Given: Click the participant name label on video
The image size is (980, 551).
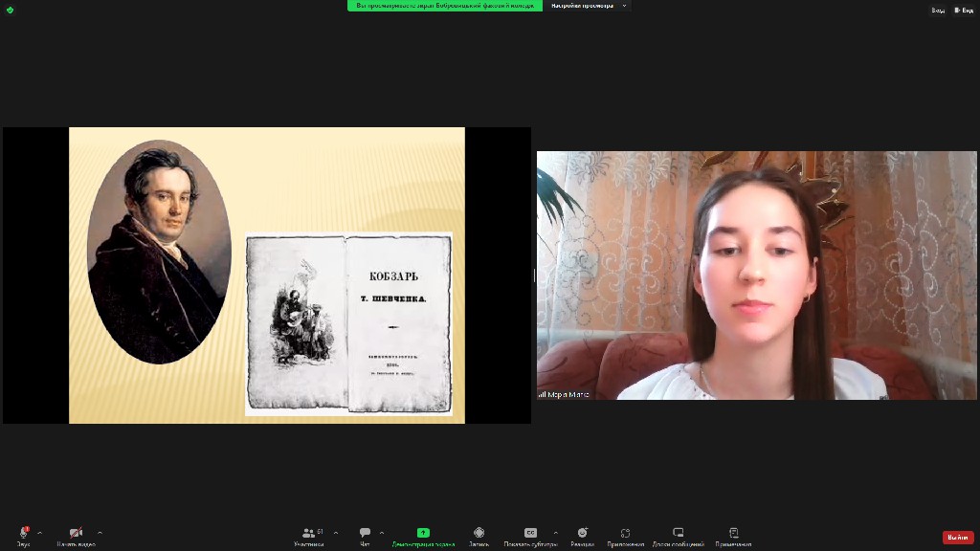Looking at the screenshot, I should point(564,394).
